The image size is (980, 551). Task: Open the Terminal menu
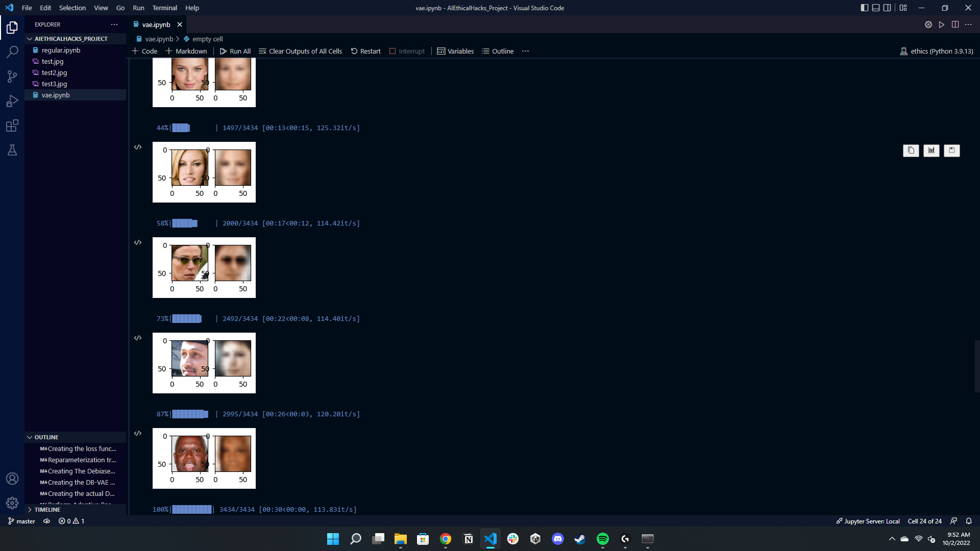coord(164,8)
